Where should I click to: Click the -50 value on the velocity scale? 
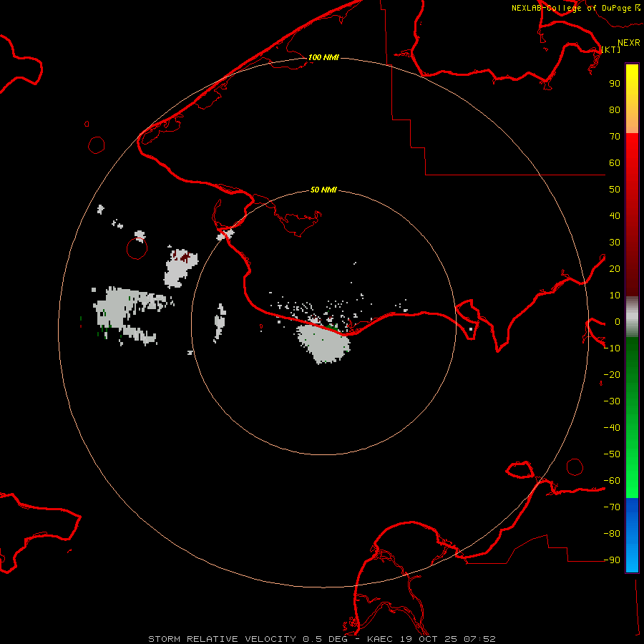coord(612,454)
